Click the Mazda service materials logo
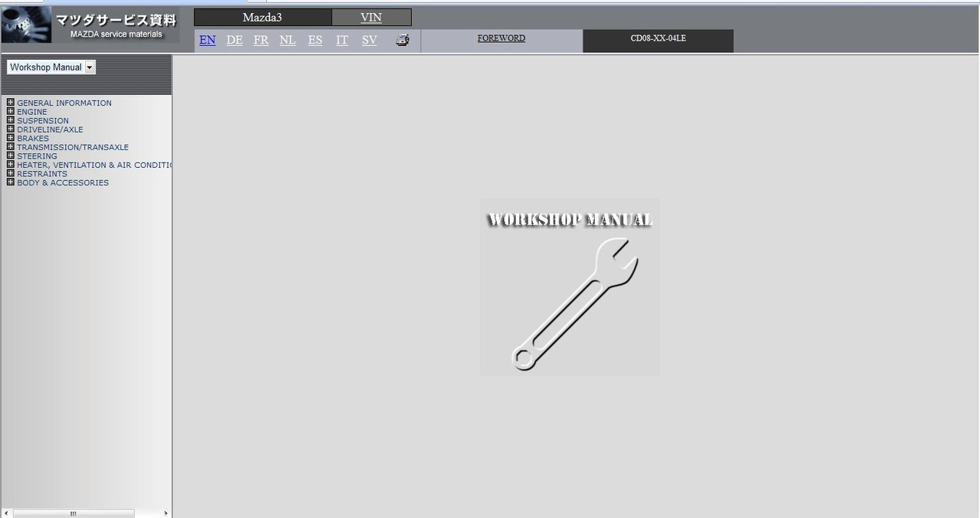 pos(90,25)
